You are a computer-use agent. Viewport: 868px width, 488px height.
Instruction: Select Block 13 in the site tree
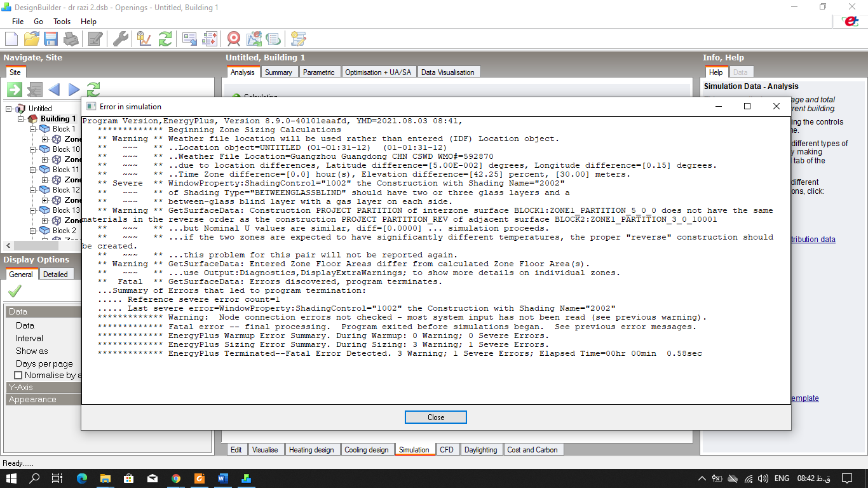click(66, 210)
